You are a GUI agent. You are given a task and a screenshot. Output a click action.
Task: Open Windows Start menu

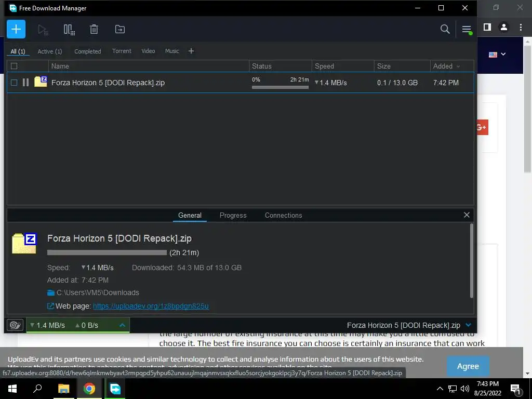click(12, 389)
